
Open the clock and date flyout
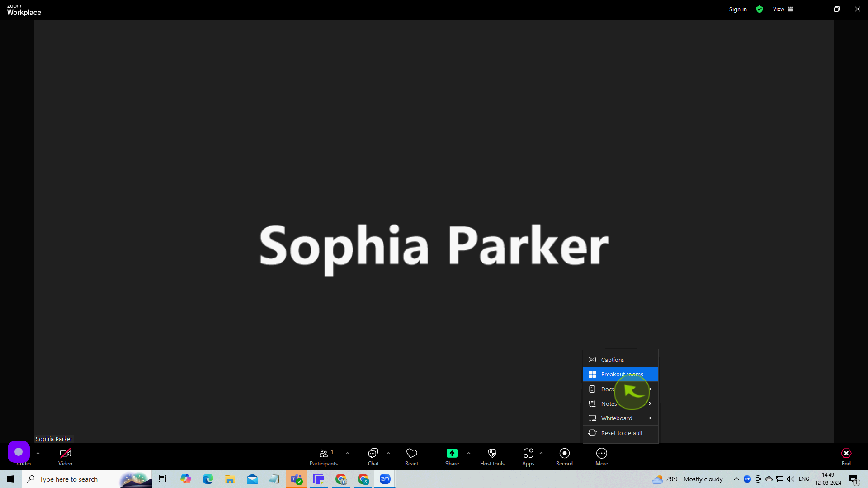[828, 479]
